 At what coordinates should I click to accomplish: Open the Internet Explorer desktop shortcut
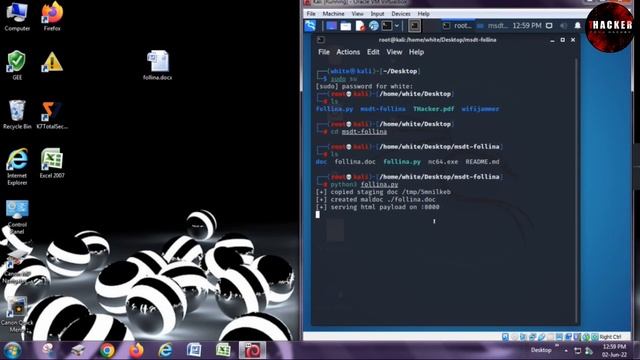(x=17, y=167)
